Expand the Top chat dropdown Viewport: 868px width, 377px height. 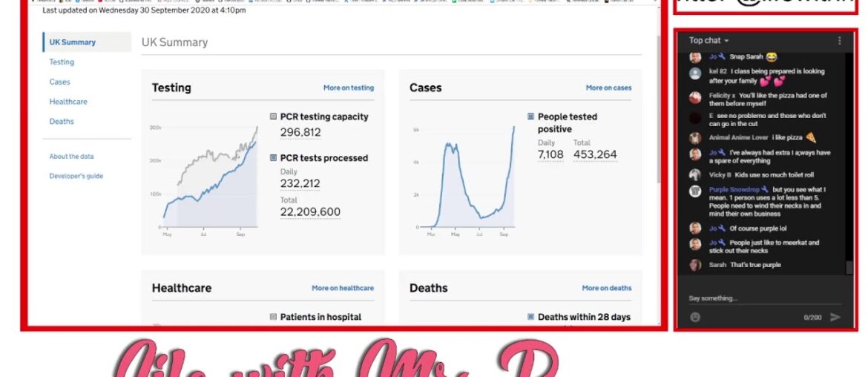(x=709, y=40)
